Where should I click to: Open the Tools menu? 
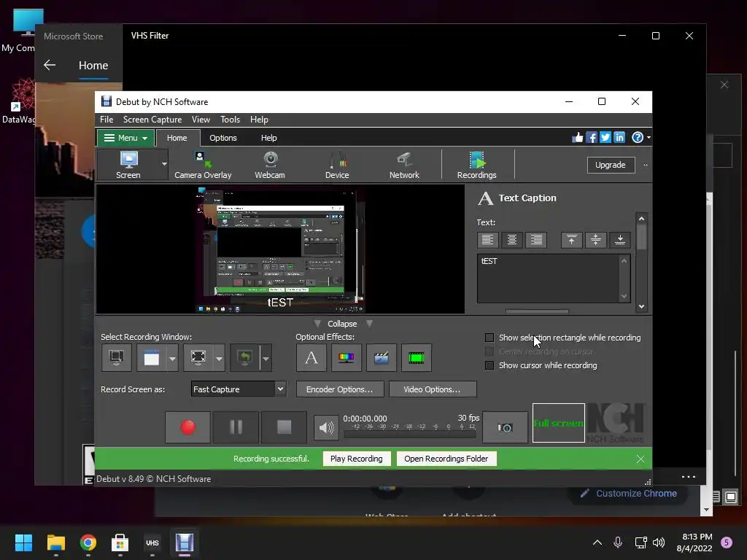pos(230,120)
